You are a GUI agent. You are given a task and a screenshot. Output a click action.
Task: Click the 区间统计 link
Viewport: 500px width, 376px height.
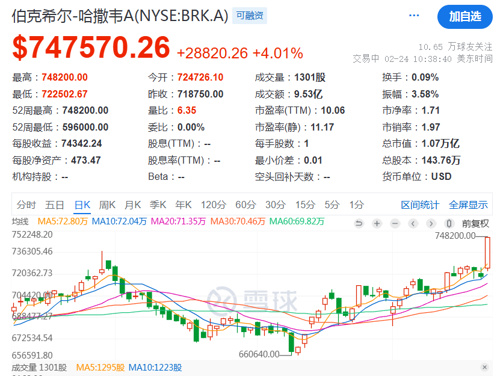[x=420, y=205]
